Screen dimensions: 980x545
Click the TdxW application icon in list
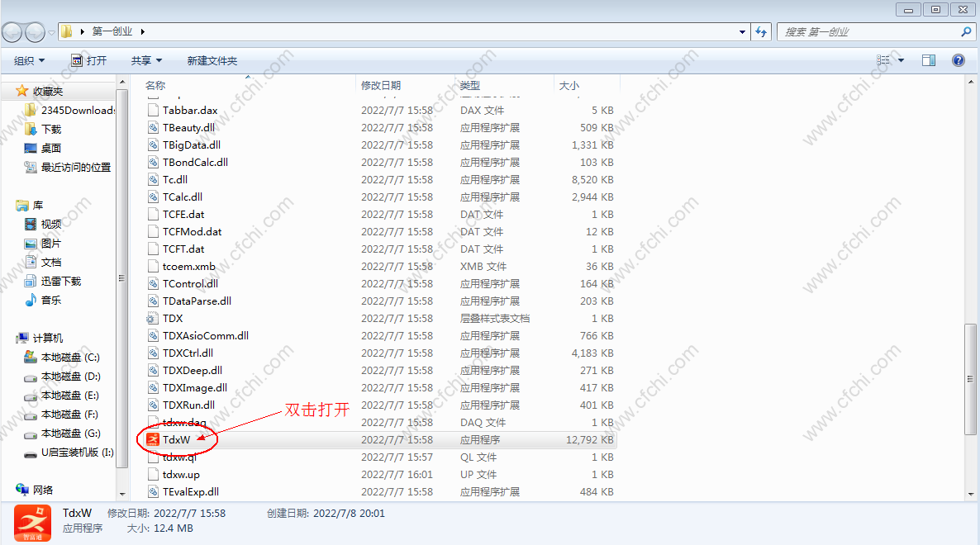pos(153,439)
